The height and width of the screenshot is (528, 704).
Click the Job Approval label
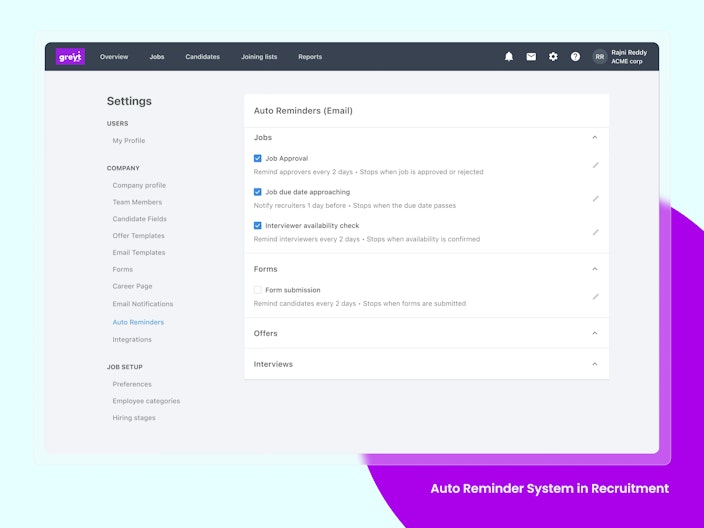[286, 158]
